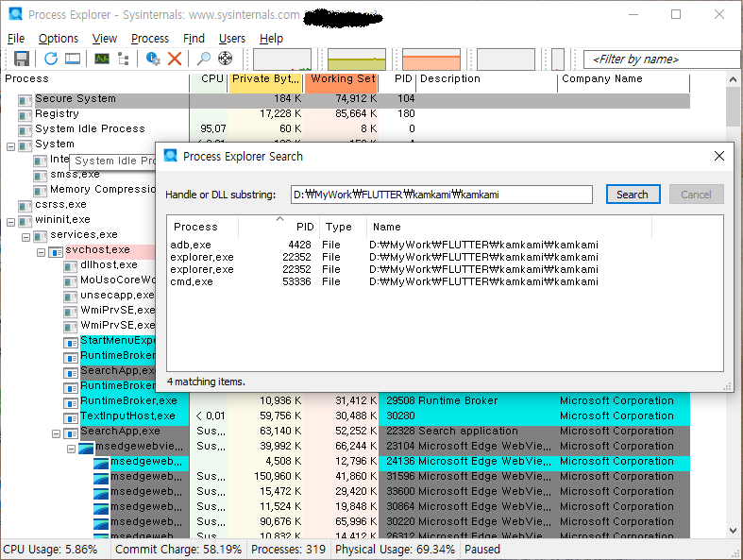Click the greyed Cancel button
This screenshot has height=560, width=743.
click(696, 195)
